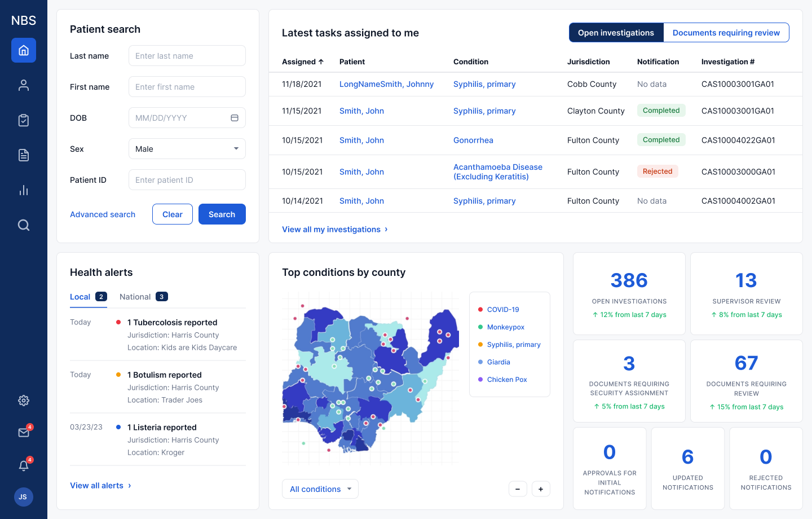Focus the First name field

click(187, 87)
